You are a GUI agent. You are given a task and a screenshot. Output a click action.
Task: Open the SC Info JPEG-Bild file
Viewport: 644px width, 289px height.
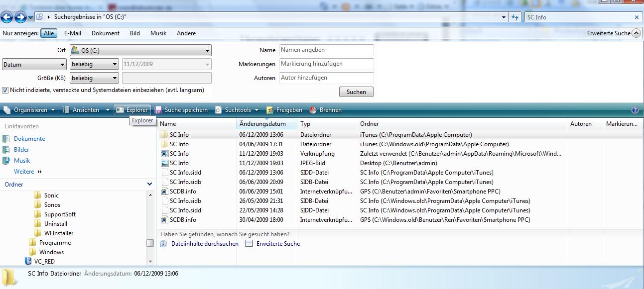179,163
